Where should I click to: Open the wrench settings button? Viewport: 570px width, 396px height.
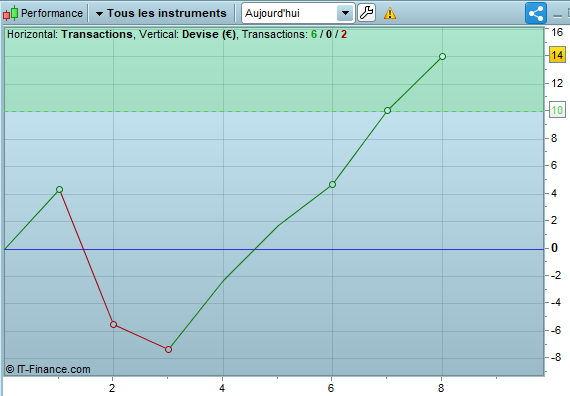(x=366, y=13)
